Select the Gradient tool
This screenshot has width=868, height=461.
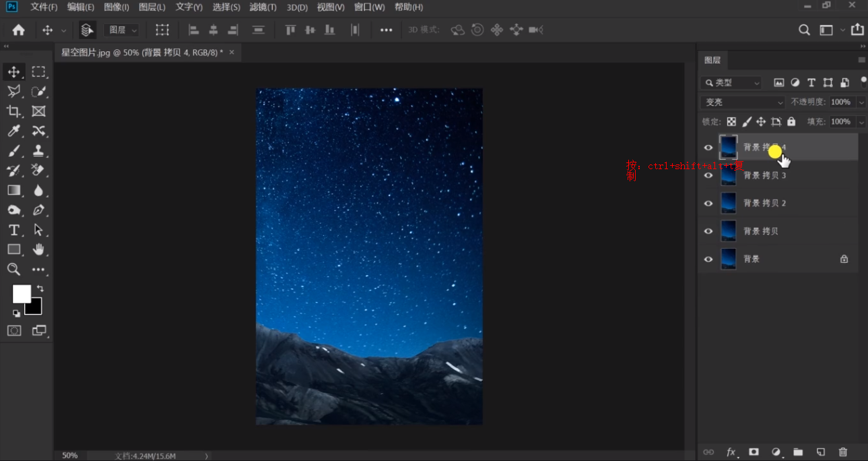point(13,190)
